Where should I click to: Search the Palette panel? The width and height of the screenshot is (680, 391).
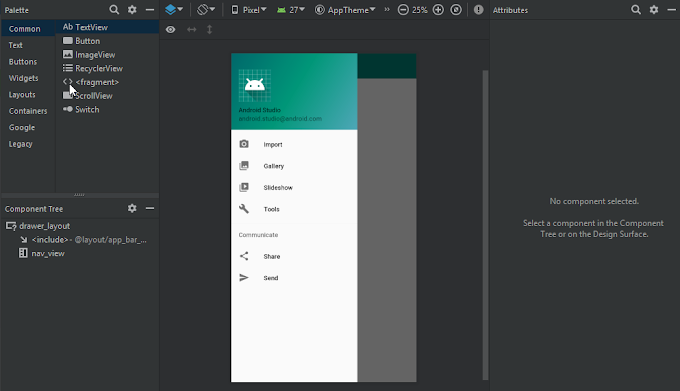coord(114,10)
